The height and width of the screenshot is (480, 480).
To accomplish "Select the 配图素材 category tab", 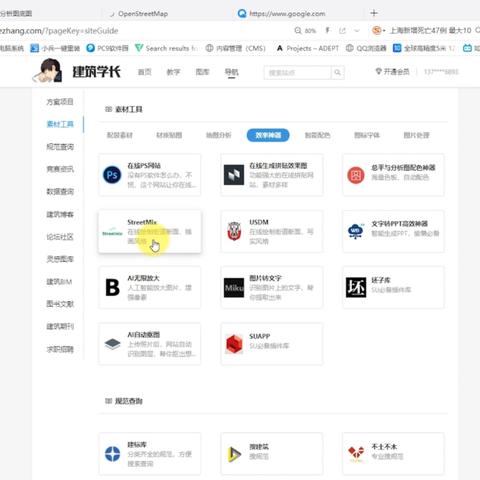I will click(x=120, y=135).
